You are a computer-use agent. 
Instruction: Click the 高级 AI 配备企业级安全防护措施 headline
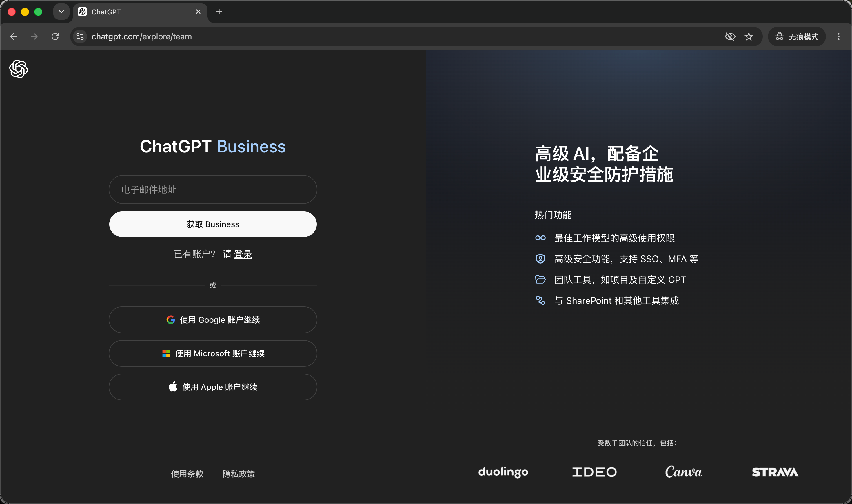coord(604,164)
